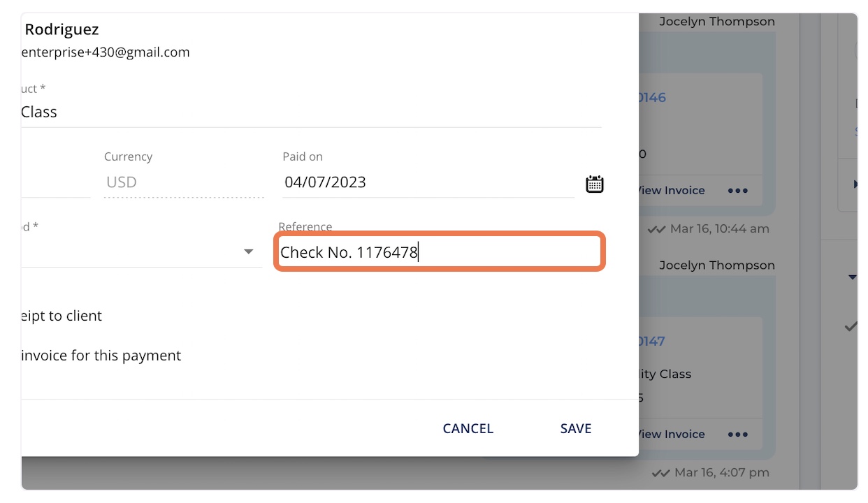Click SAVE to record the payment
The height and width of the screenshot is (503, 868).
click(576, 429)
